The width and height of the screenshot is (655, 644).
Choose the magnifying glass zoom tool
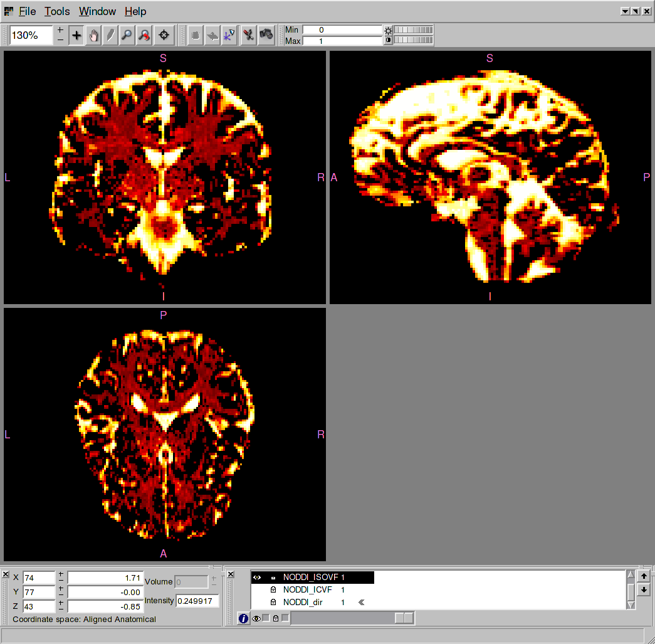(127, 36)
